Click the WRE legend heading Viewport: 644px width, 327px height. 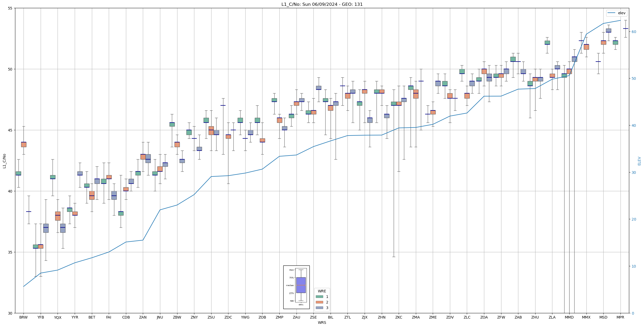pos(322,291)
